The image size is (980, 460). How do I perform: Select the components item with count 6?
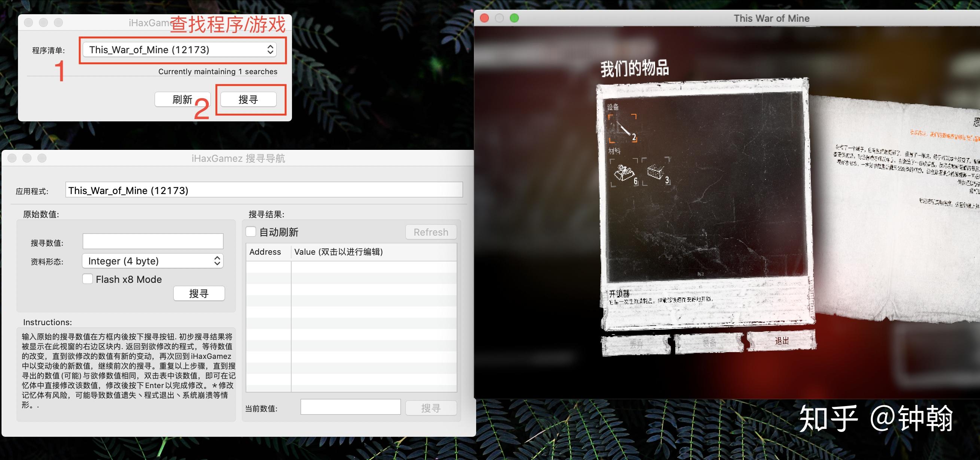[624, 172]
